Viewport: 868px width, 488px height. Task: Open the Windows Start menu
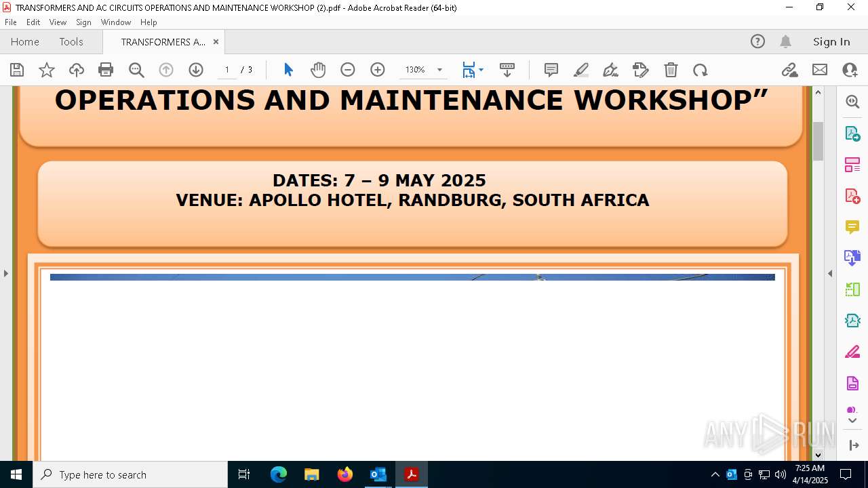[x=16, y=474]
